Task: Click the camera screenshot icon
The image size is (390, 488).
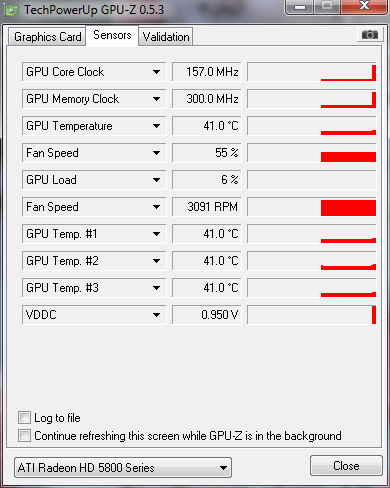Action: click(369, 34)
